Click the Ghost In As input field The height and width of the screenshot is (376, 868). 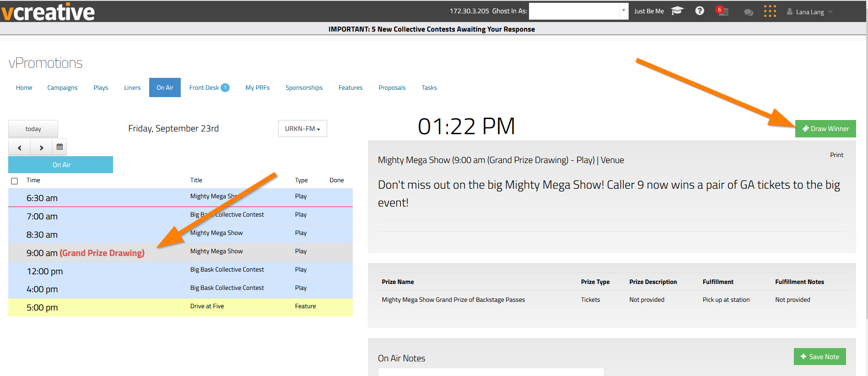coord(574,11)
